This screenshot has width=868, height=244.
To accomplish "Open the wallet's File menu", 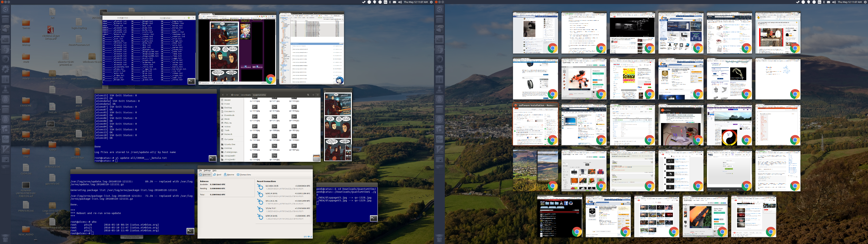I will coord(200,170).
